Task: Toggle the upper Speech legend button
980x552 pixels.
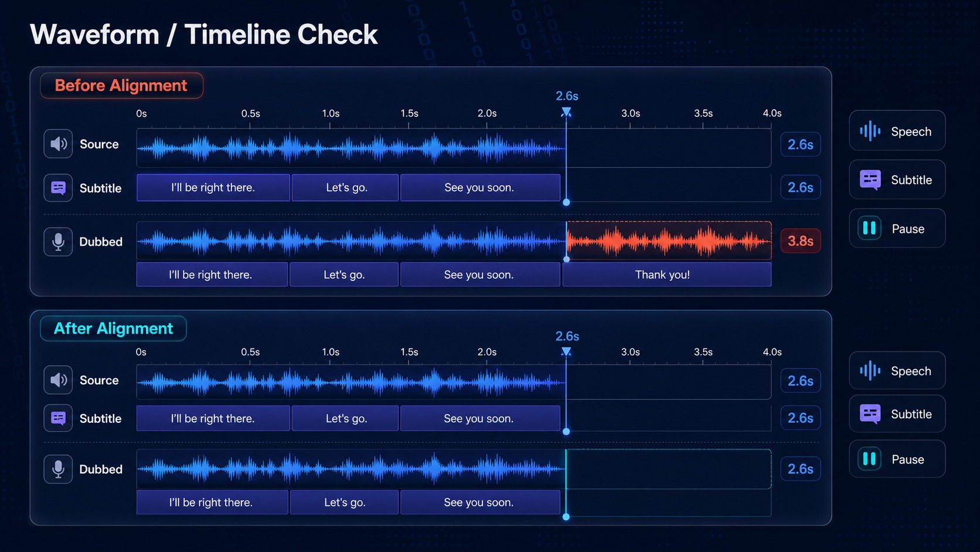Action: [x=897, y=131]
